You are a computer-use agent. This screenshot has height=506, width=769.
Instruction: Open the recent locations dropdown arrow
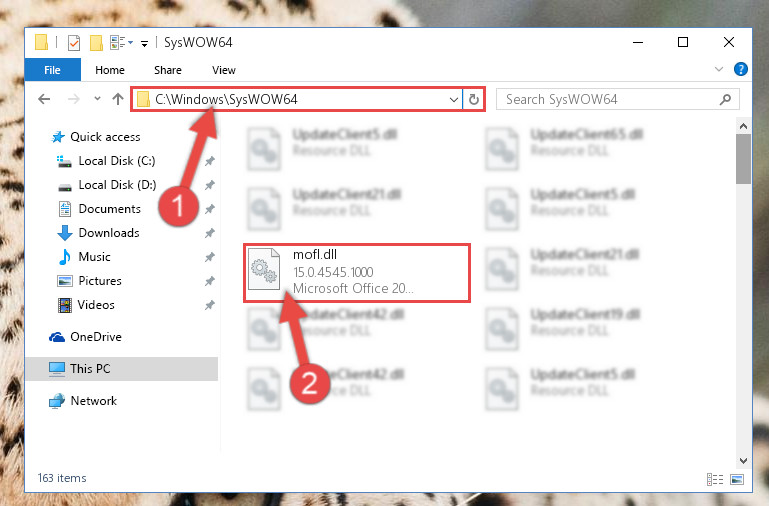click(97, 99)
